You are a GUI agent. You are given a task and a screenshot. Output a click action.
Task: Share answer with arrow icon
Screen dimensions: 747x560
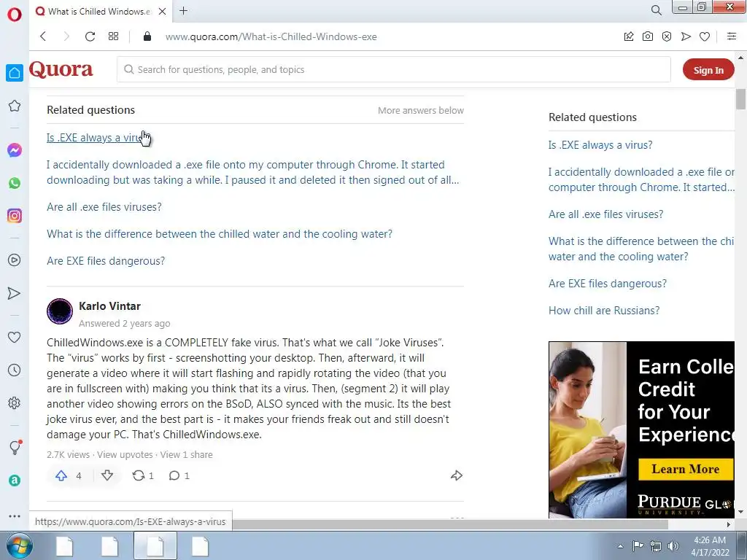[457, 475]
